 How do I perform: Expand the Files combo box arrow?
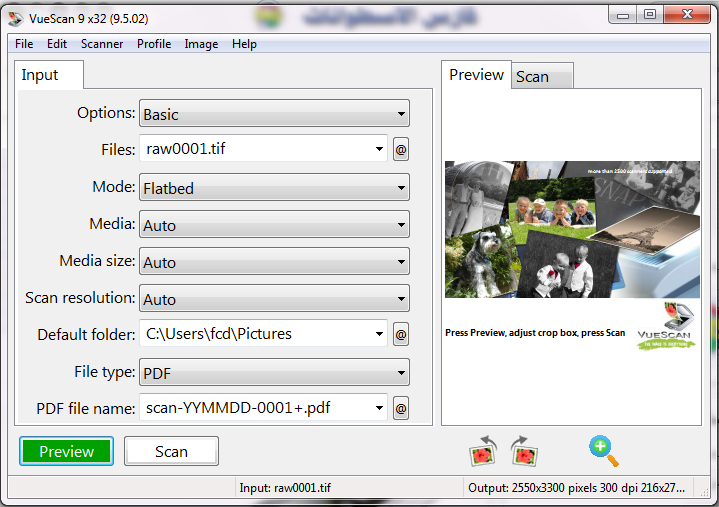point(379,149)
